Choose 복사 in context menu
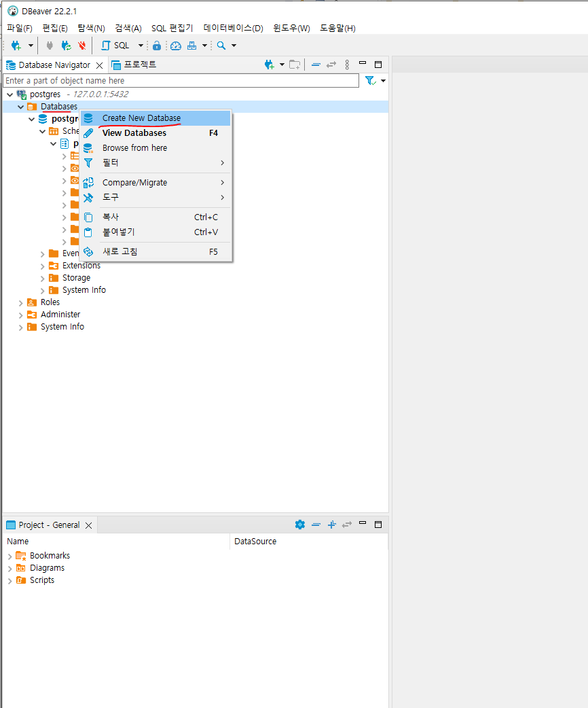Image resolution: width=588 pixels, height=708 pixels. pos(155,217)
